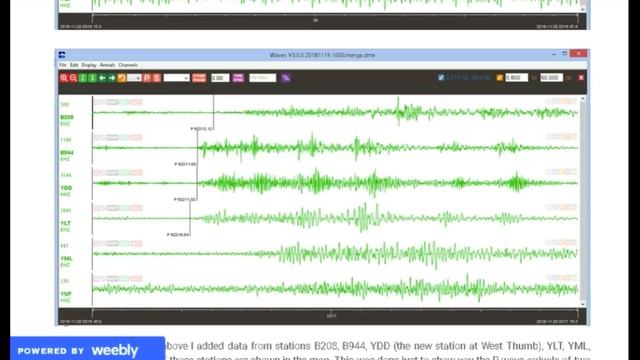The width and height of the screenshot is (640, 360).
Task: Select the B208 station label
Action: (67, 118)
